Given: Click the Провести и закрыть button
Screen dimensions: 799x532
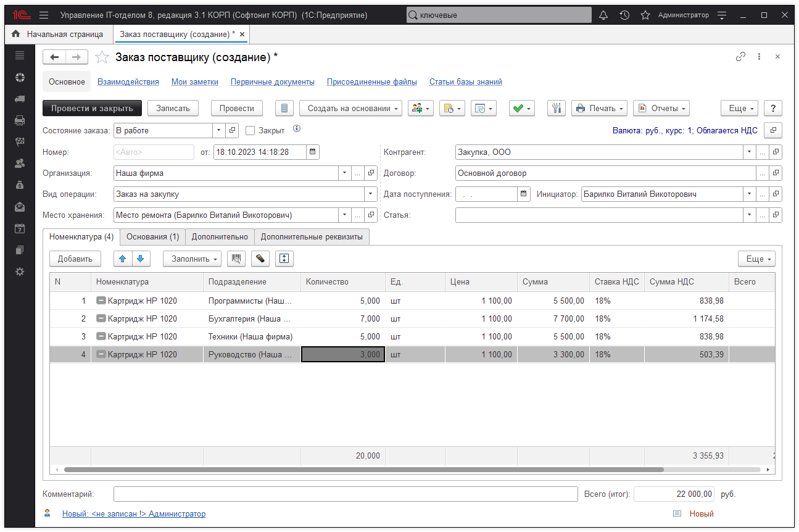Looking at the screenshot, I should (92, 108).
